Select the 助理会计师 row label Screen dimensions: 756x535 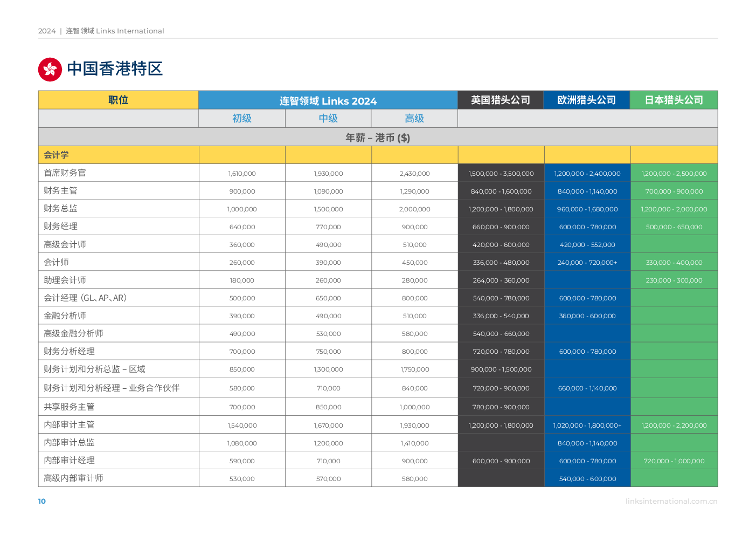(65, 280)
